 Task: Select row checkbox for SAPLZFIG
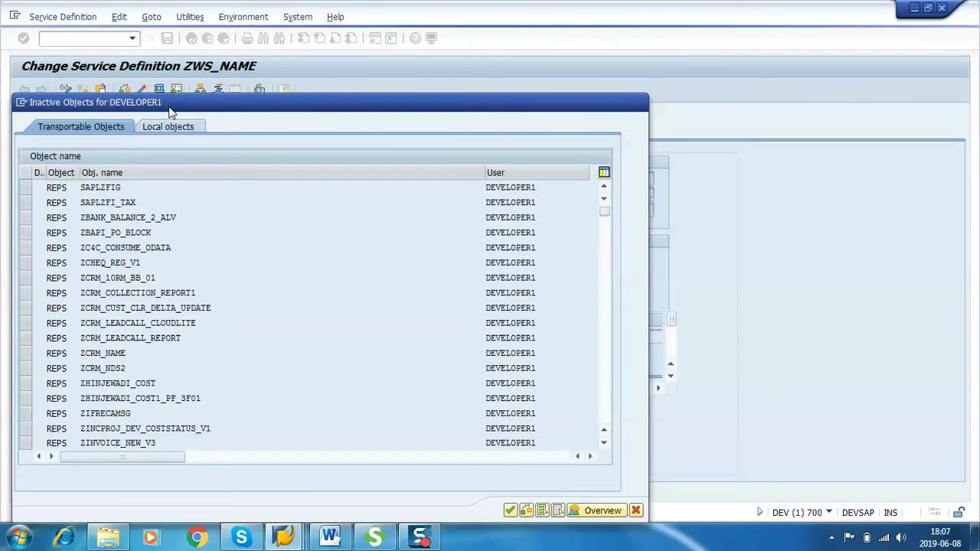point(26,187)
